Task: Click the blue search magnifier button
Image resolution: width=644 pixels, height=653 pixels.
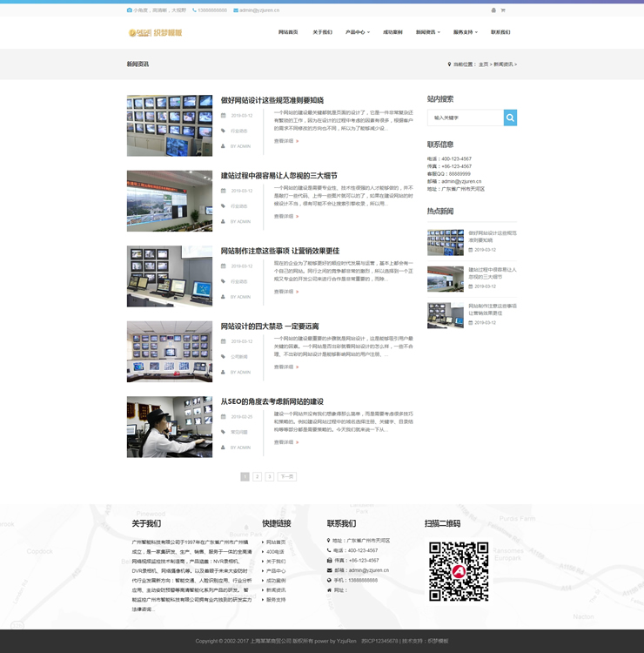Action: click(510, 118)
